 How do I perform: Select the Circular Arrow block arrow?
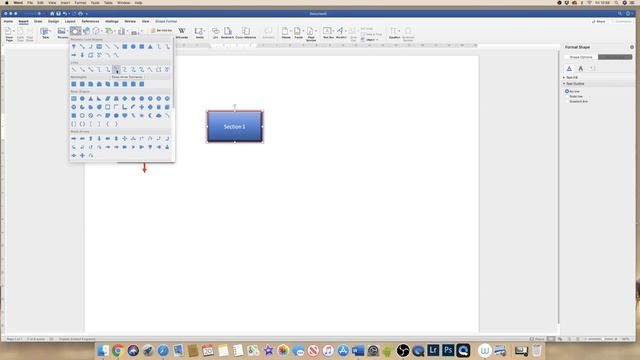point(91,156)
